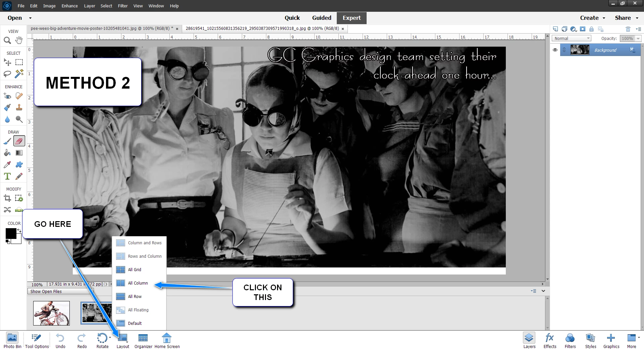Toggle the Graphics panel
This screenshot has width=644, height=349.
611,341
